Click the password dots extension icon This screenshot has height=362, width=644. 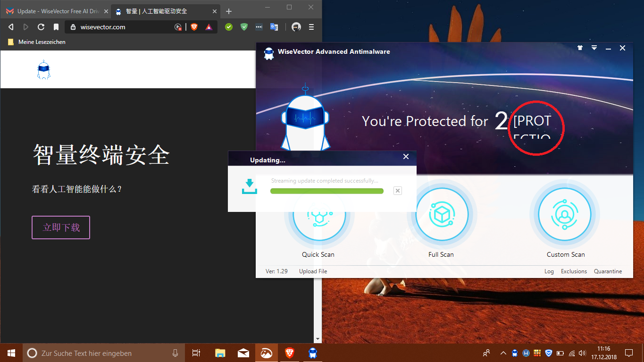[259, 27]
